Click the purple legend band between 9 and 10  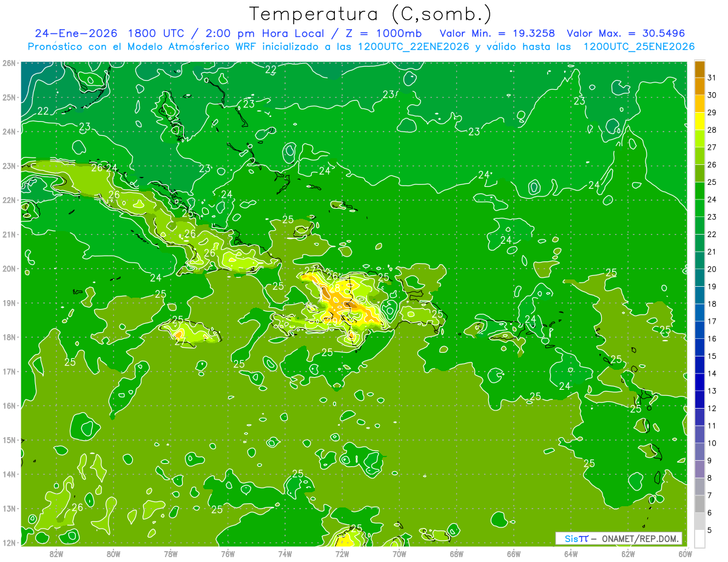699,452
